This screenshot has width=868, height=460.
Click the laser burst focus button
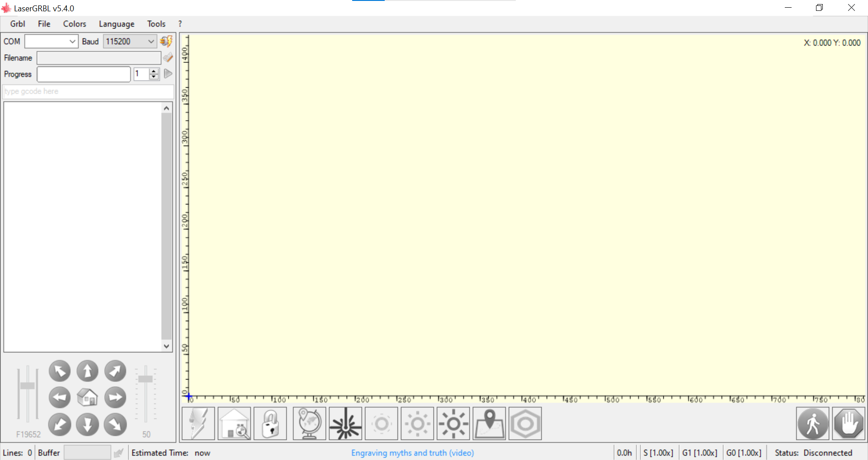[x=345, y=423]
